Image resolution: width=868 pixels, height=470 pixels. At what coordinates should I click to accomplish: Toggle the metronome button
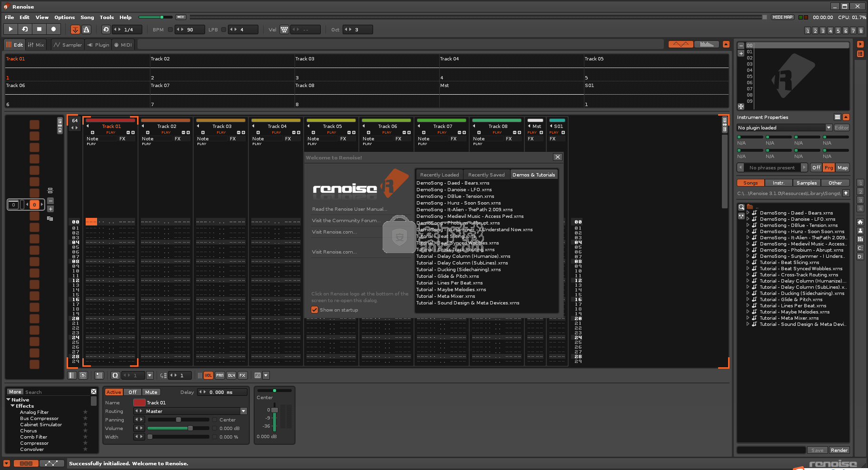tap(86, 29)
